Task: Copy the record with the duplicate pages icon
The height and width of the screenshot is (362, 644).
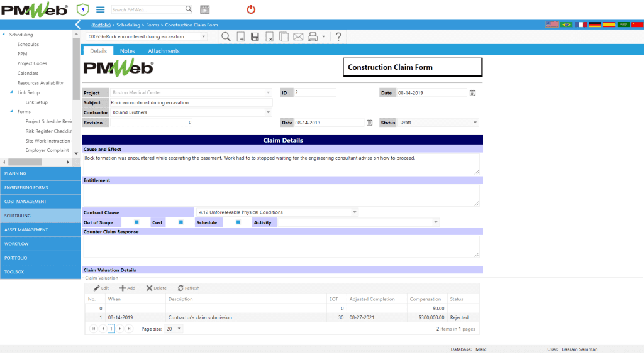Action: [284, 36]
